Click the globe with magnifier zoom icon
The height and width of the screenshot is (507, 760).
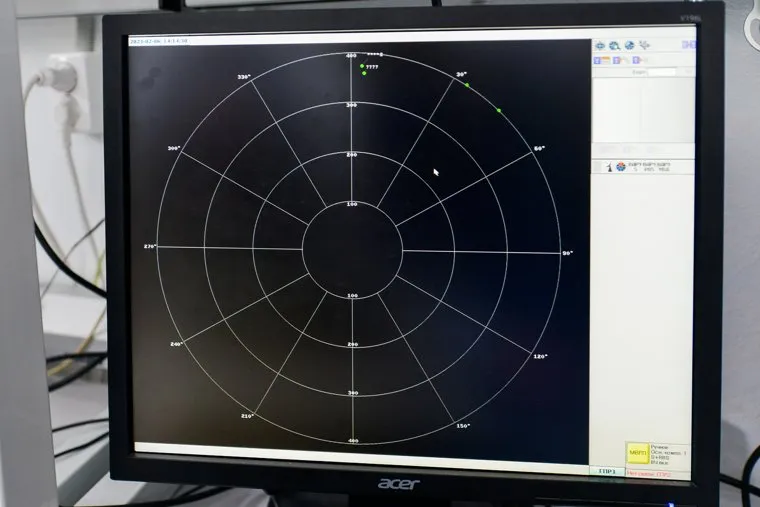(x=614, y=46)
